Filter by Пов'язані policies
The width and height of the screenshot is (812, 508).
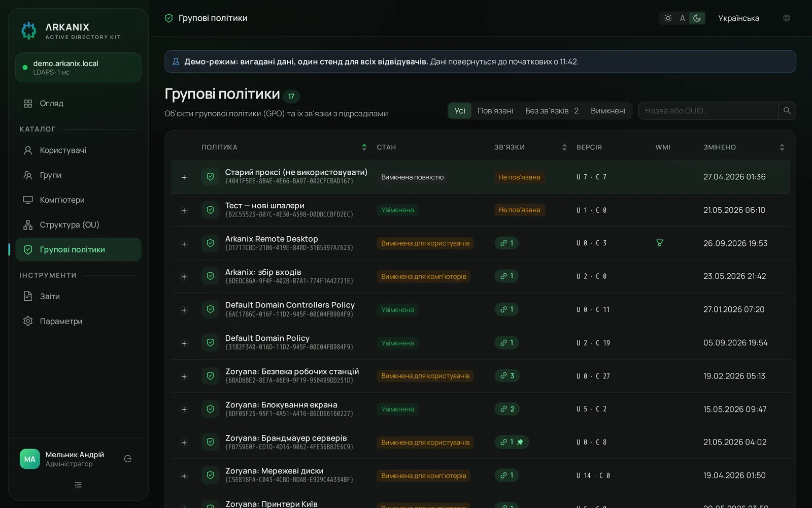tap(495, 111)
